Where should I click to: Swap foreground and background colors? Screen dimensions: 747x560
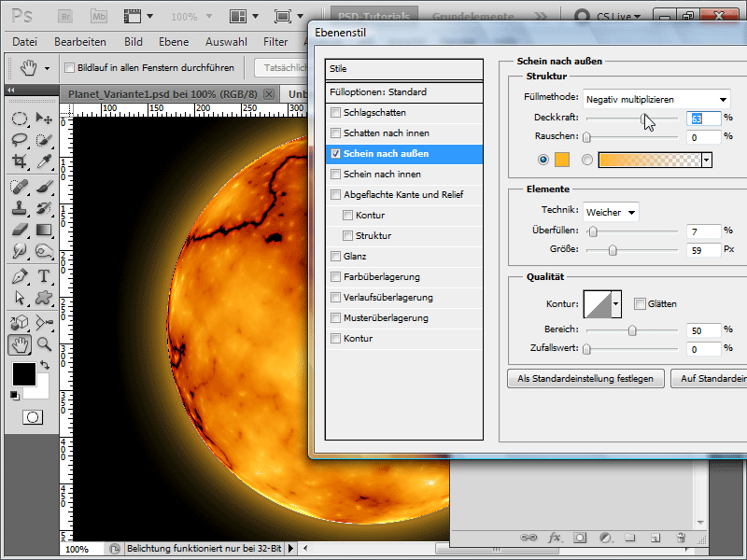pos(45,365)
